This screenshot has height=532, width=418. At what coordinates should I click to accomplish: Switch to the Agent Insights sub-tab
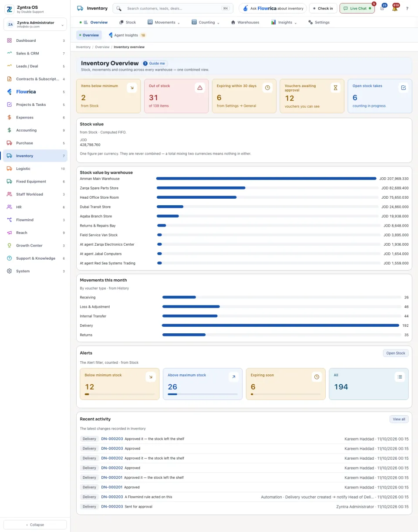(x=127, y=35)
